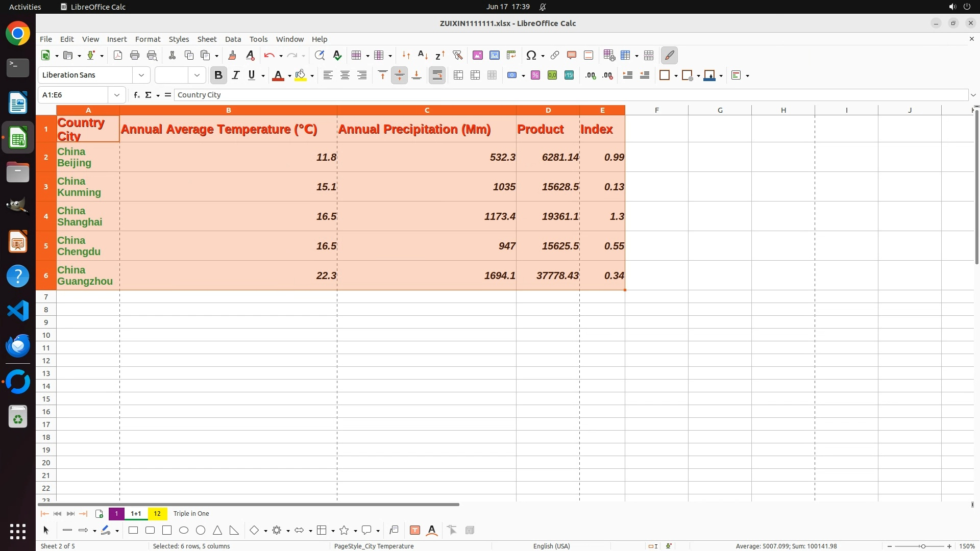Select the Ellipse drawing shape
The image size is (980, 551).
(x=184, y=531)
